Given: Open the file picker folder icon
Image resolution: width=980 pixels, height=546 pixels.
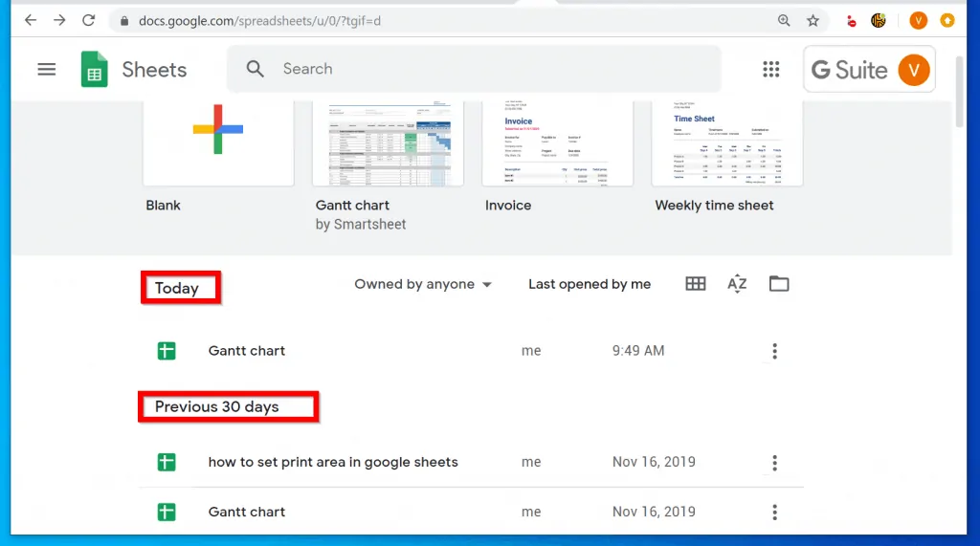Looking at the screenshot, I should click(x=779, y=284).
